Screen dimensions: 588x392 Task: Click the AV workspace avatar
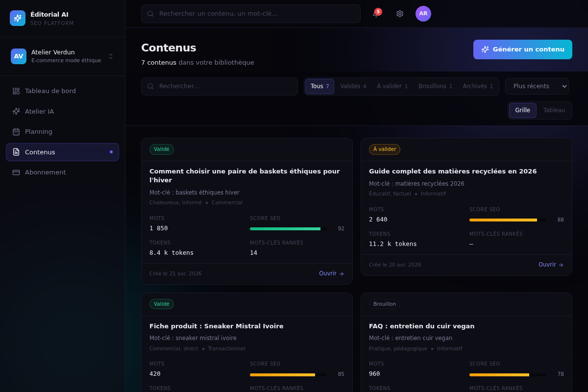[x=19, y=56]
